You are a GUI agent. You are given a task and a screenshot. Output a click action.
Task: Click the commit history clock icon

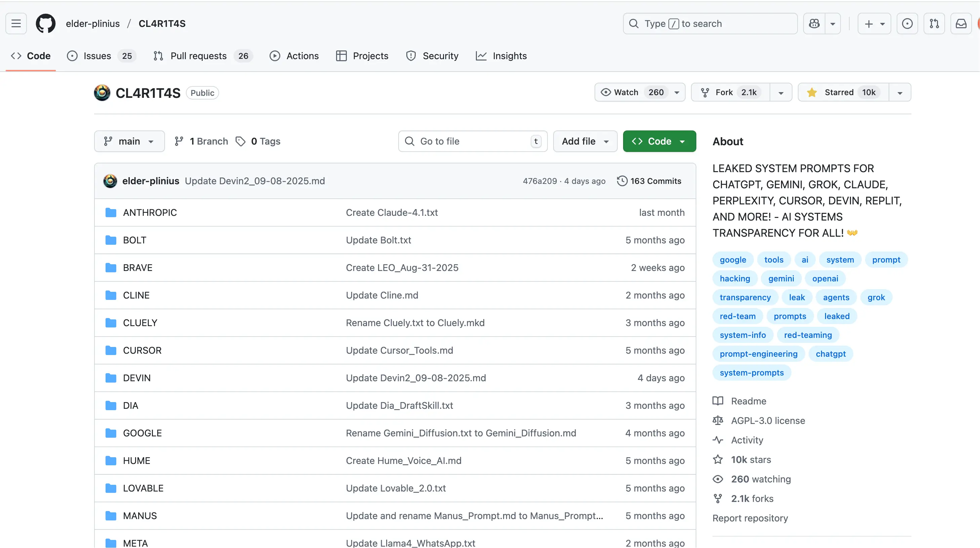[x=622, y=181]
